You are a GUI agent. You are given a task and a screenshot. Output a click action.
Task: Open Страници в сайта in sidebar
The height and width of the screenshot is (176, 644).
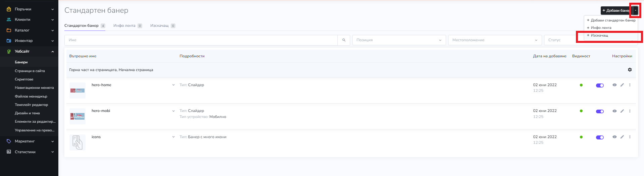30,71
